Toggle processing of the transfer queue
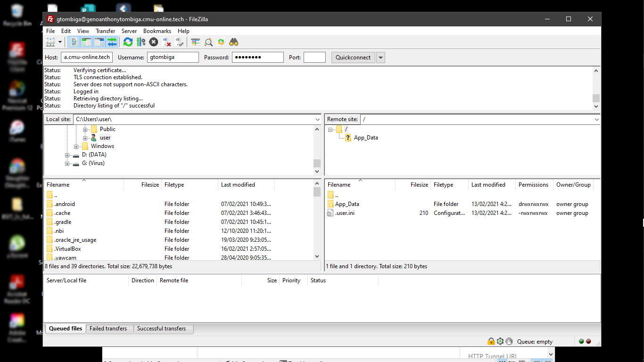Viewport: 644px width, 362px height. tap(140, 42)
